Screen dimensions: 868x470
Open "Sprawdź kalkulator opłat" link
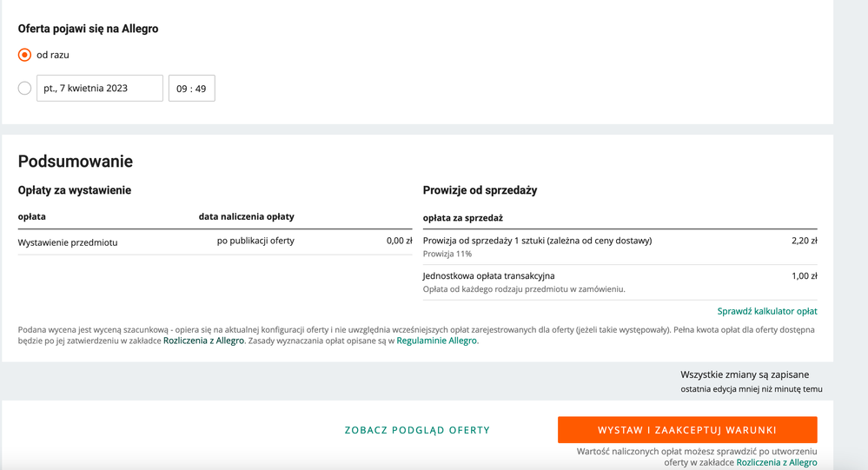[766, 311]
